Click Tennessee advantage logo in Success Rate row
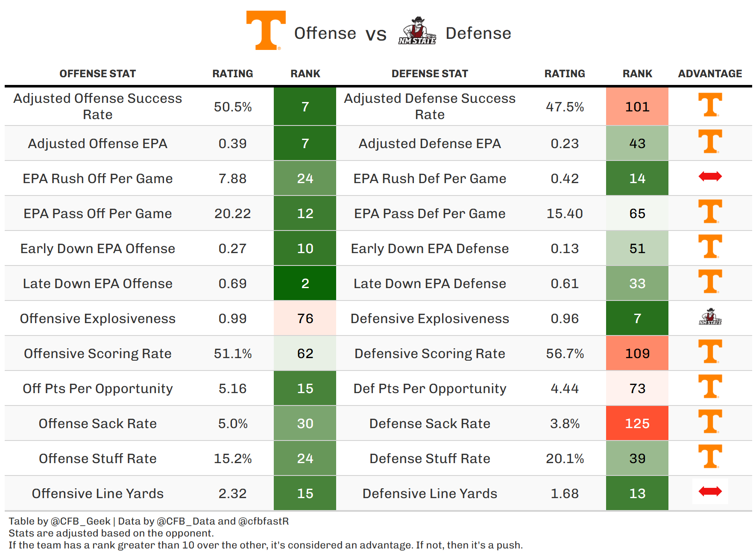The width and height of the screenshot is (756, 560). pos(710,105)
